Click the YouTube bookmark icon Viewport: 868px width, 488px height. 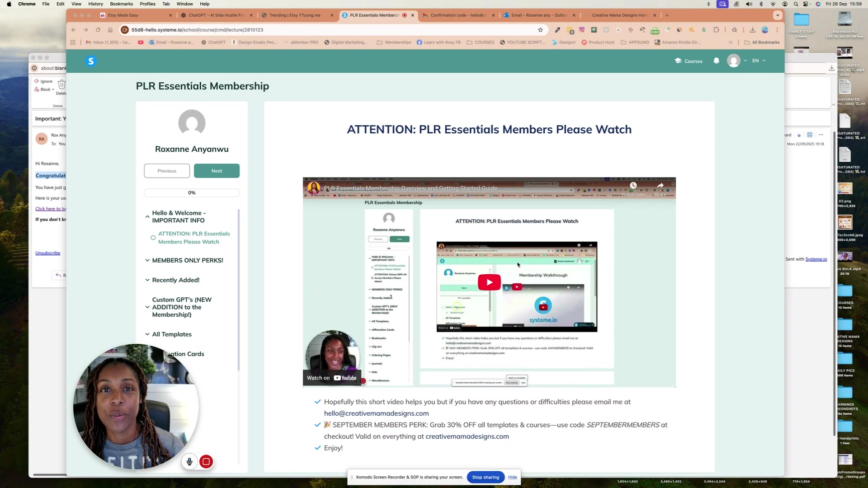[141, 42]
